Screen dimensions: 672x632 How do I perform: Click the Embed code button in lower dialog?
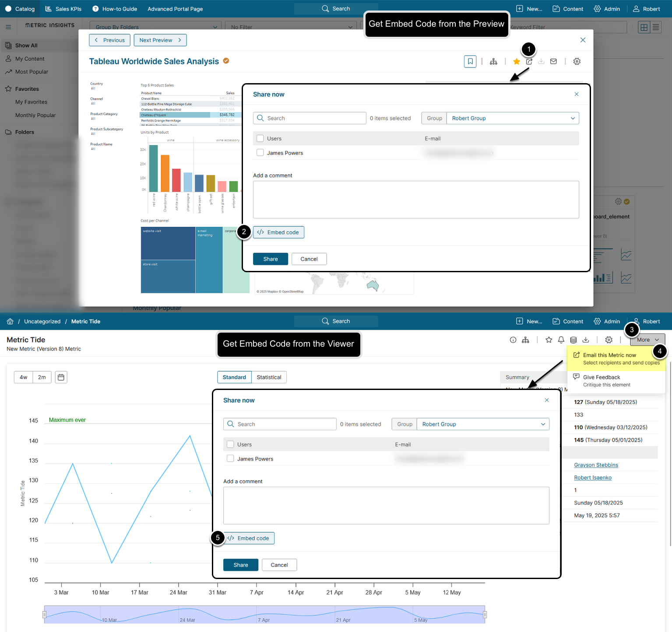[249, 538]
